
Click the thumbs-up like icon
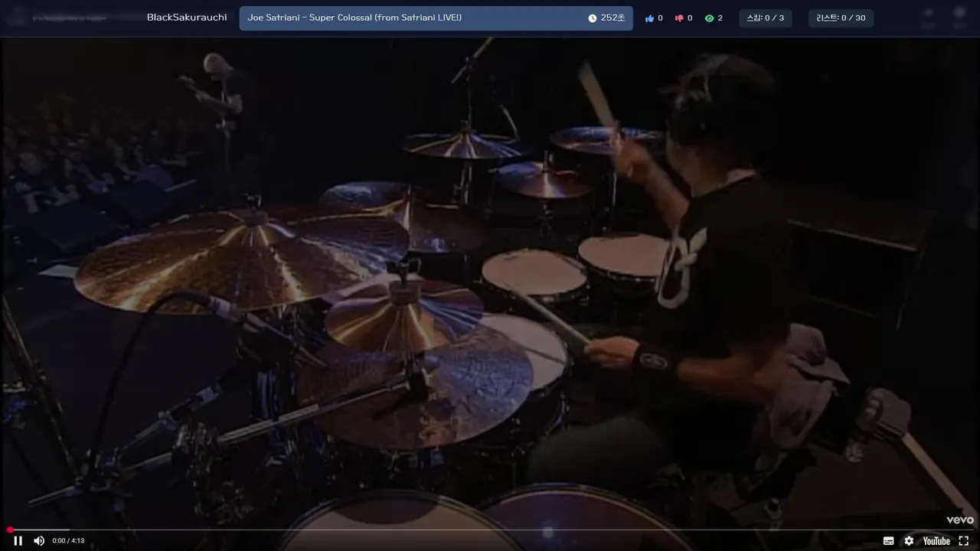[649, 18]
